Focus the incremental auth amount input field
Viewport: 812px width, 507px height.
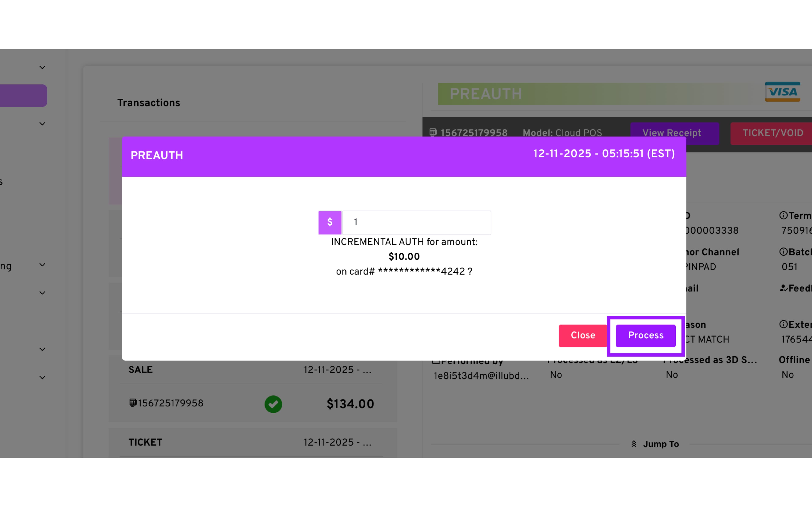[416, 222]
